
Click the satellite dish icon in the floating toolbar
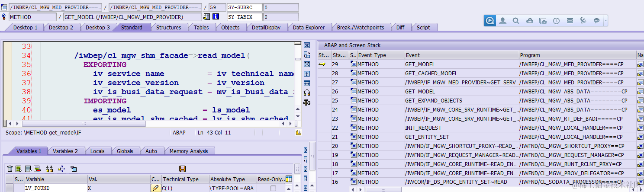coord(583,20)
